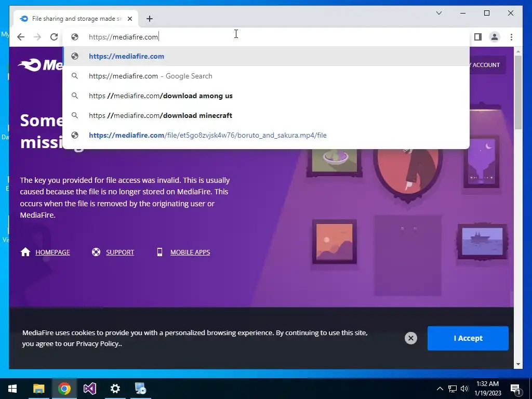Select the Google Search suggestion for mediafire.com
The height and width of the screenshot is (399, 532).
point(267,76)
